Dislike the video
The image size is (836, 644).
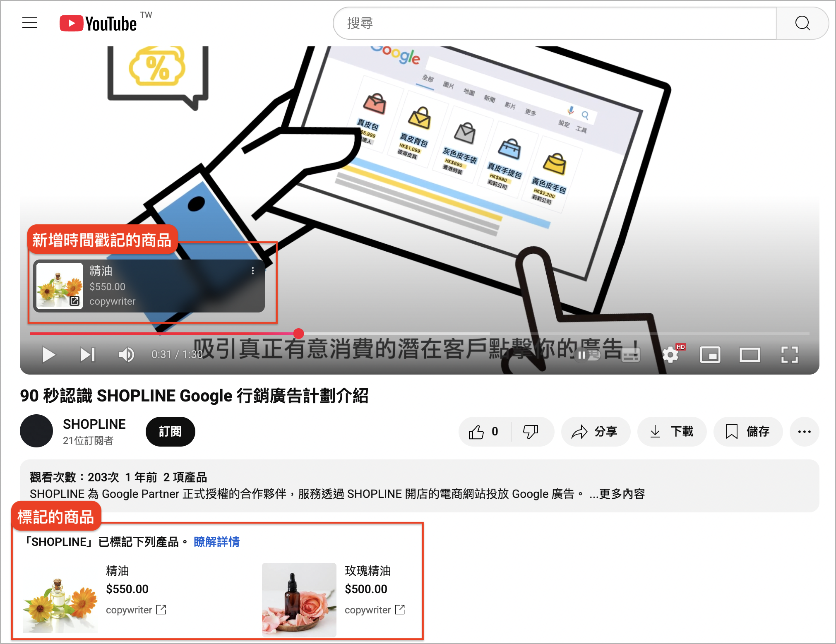click(531, 432)
